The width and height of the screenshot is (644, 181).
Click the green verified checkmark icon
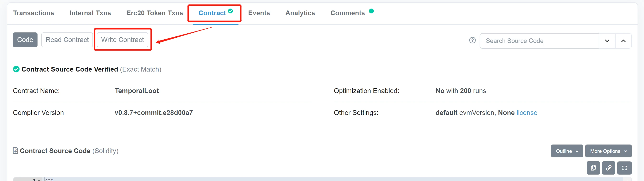click(16, 69)
